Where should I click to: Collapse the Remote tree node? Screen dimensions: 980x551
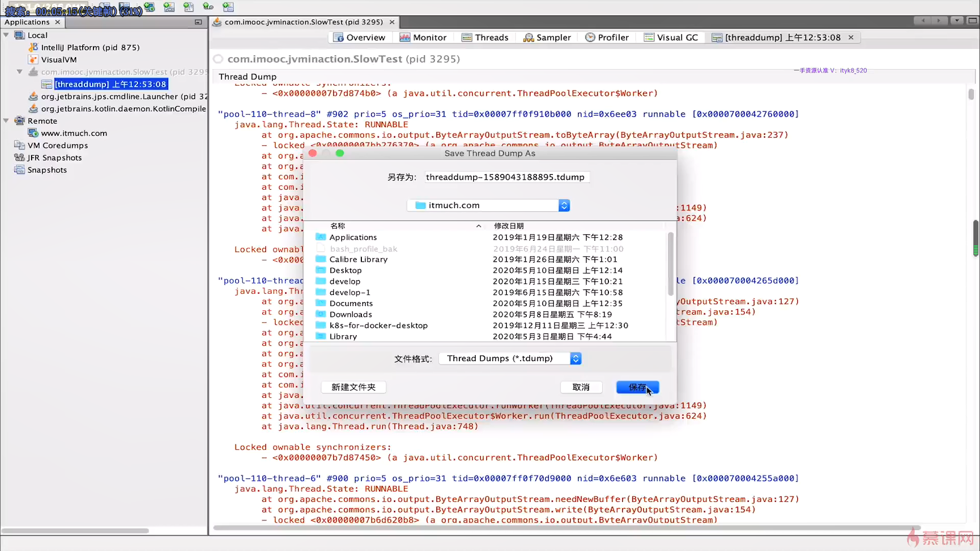(x=6, y=121)
